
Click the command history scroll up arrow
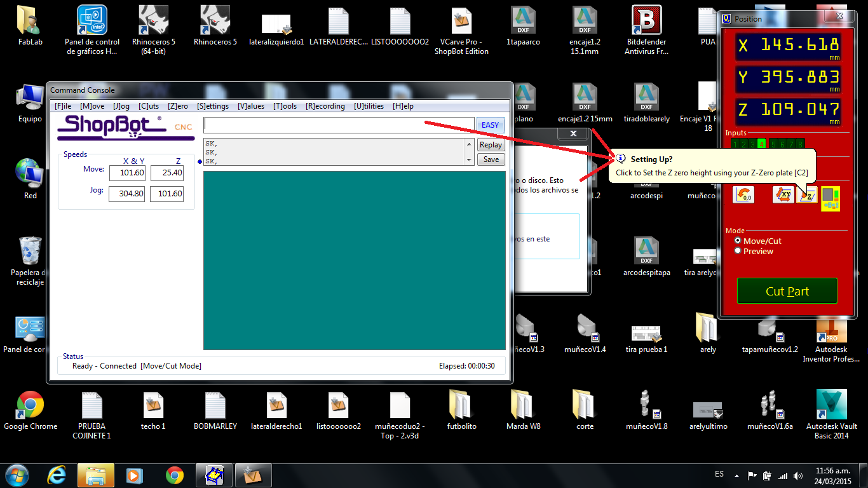469,143
